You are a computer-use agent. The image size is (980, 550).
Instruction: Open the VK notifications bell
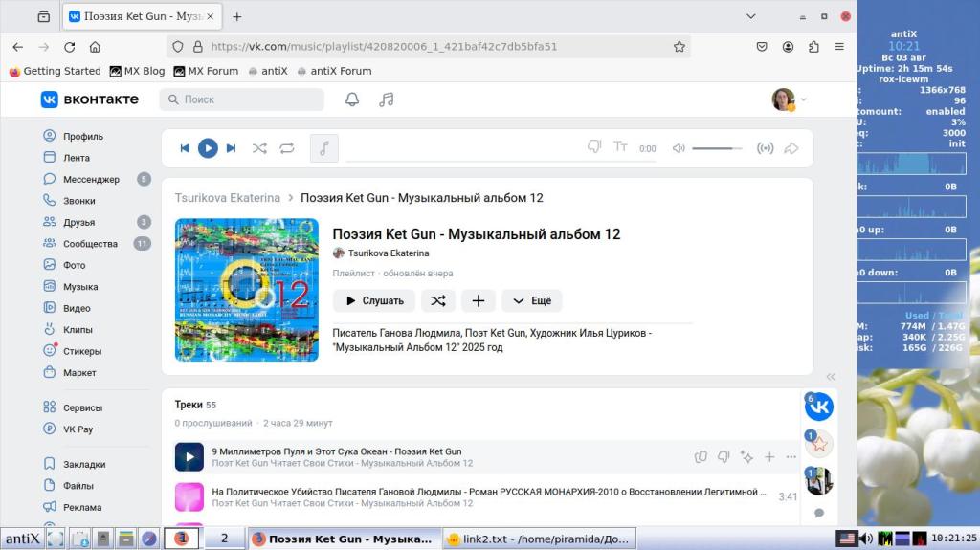point(352,99)
